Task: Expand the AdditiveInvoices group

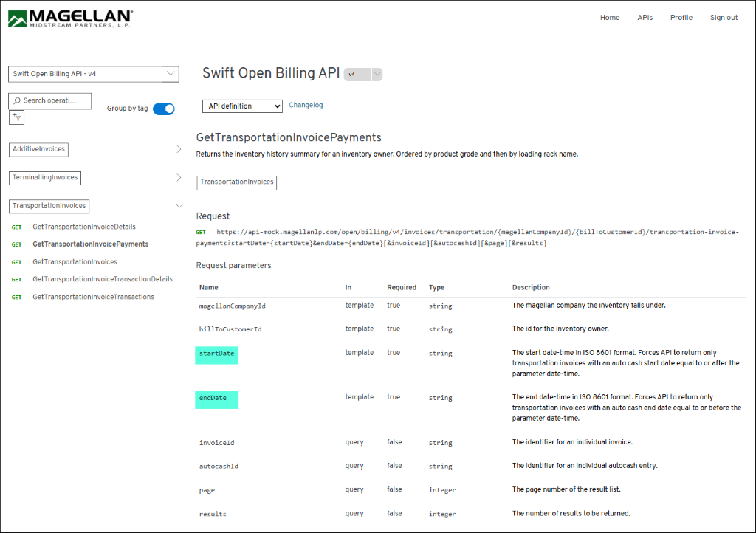Action: pyautogui.click(x=38, y=148)
